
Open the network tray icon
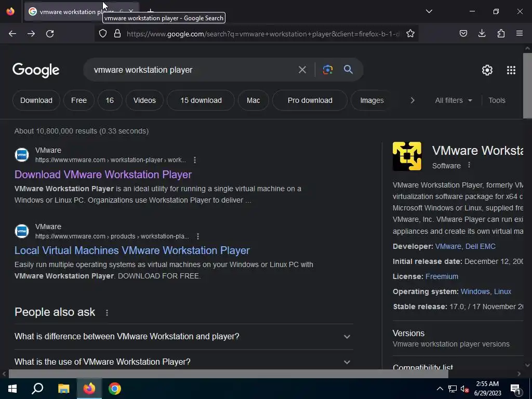point(453,389)
